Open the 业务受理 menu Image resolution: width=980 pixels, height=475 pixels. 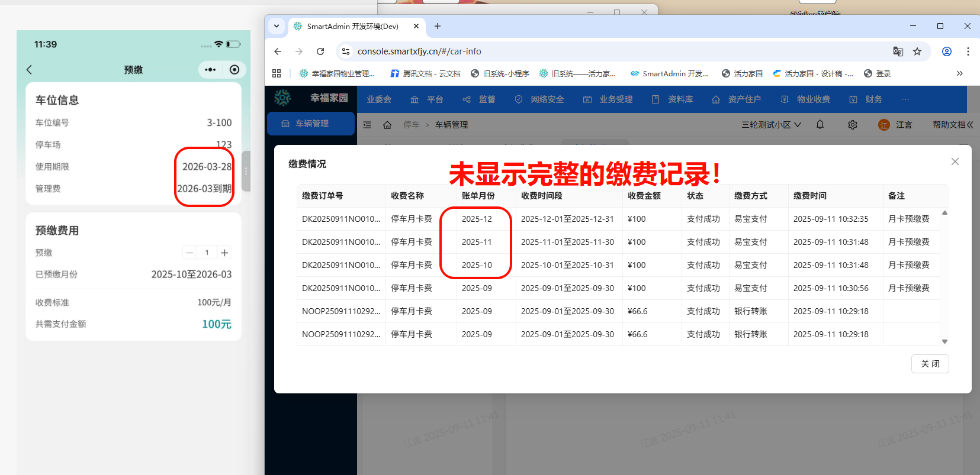point(608,99)
